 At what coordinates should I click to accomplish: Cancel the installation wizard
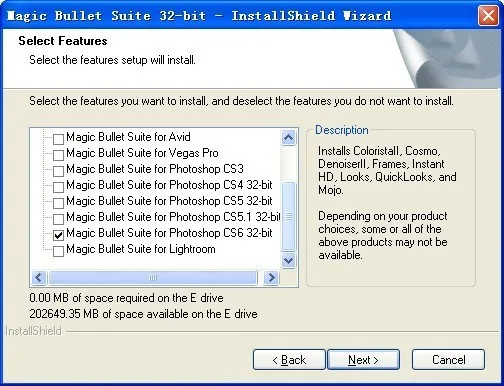coord(448,360)
